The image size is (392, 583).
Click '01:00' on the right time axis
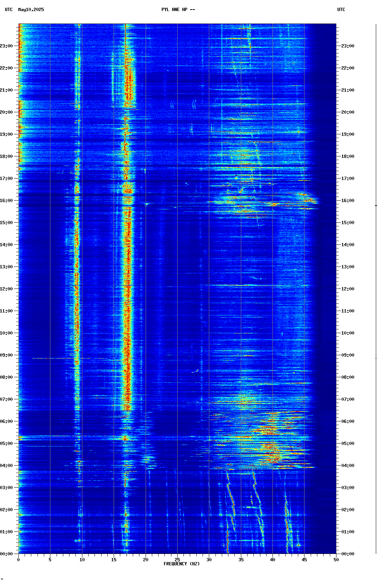pyautogui.click(x=348, y=532)
